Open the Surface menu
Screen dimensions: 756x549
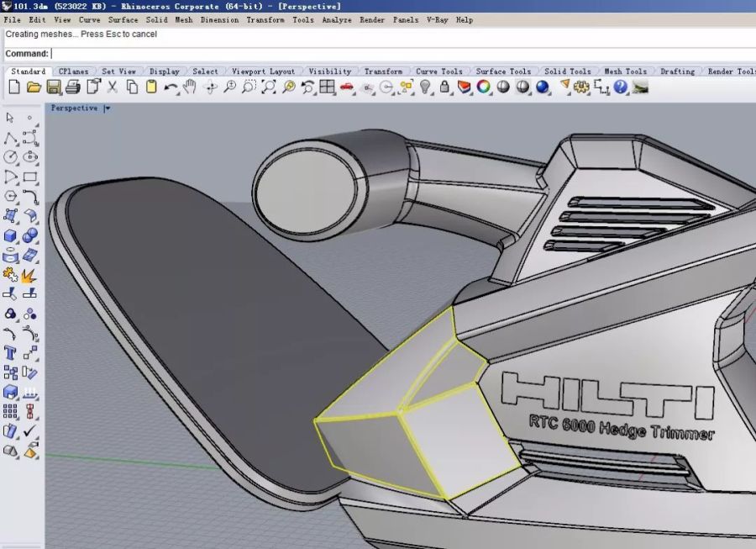(123, 19)
